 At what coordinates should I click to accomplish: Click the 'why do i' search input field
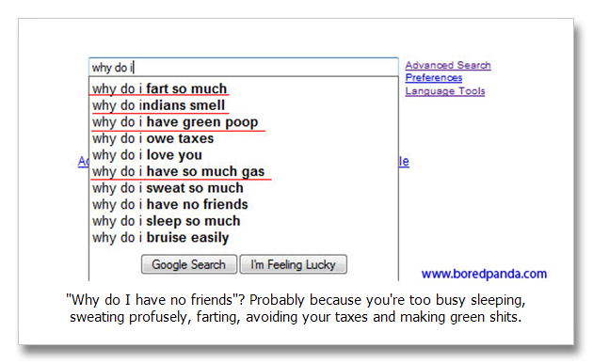point(244,68)
